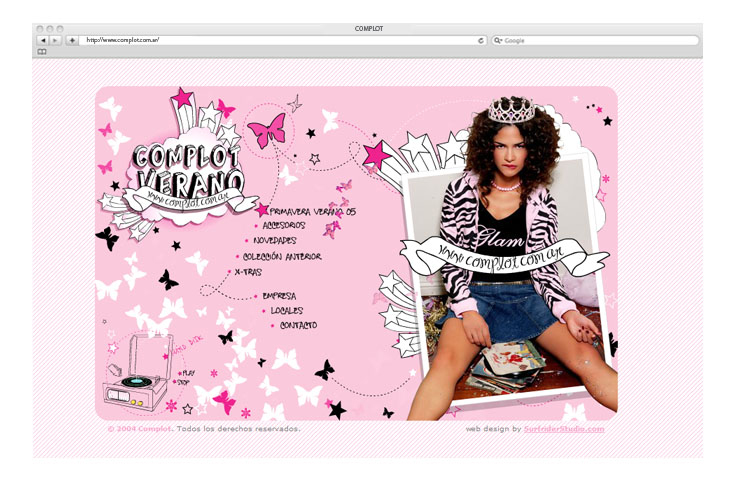Open Primavera Verano 05 collection
The image size is (730, 486).
click(x=312, y=212)
